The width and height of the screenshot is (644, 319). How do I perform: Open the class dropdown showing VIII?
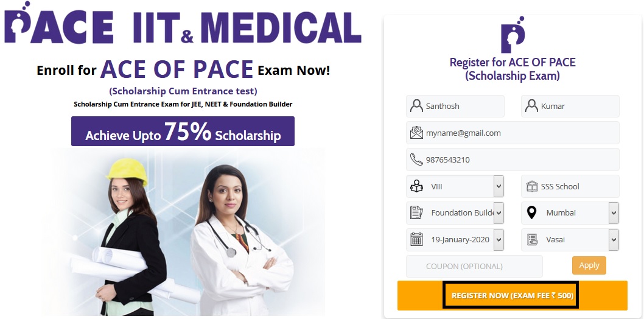[499, 186]
